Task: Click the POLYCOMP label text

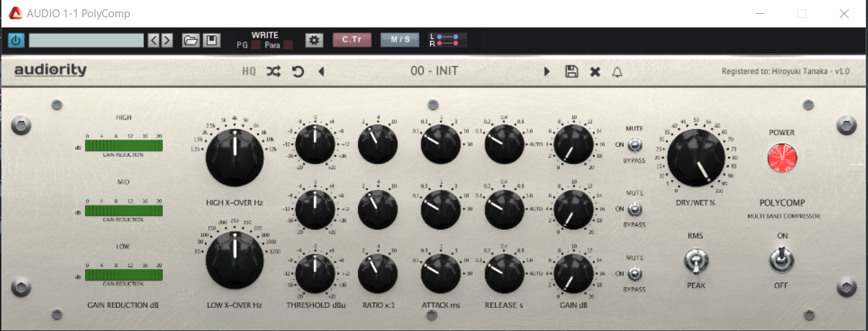Action: [782, 203]
